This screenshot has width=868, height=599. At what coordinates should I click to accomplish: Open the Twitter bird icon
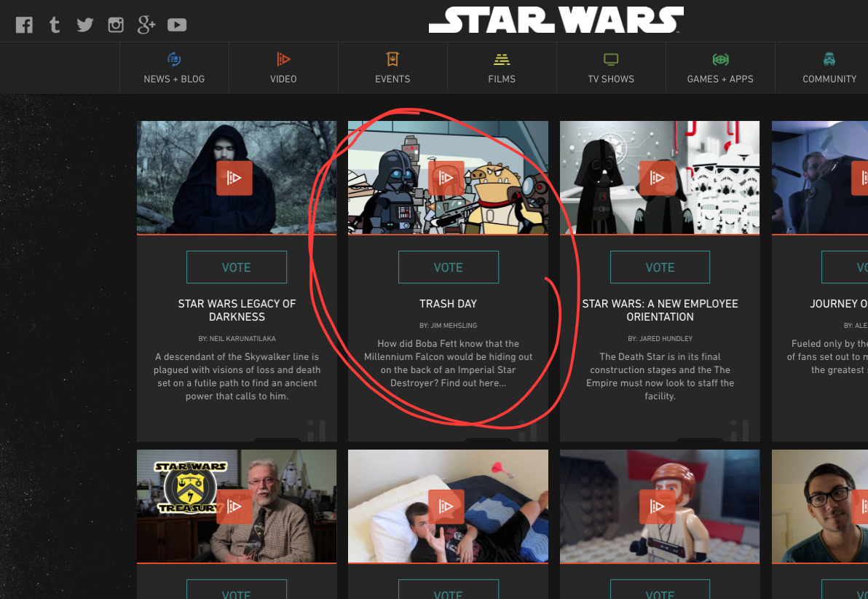coord(84,25)
